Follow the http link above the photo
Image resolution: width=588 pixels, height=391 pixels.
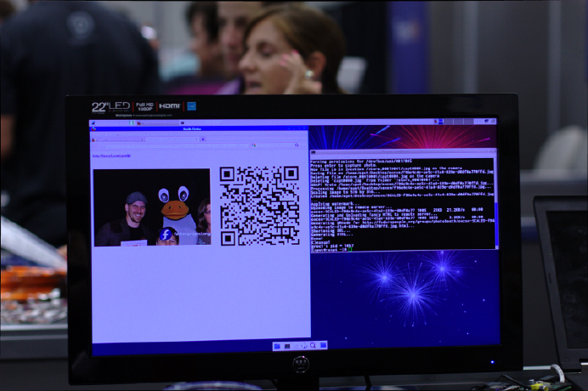click(x=111, y=156)
